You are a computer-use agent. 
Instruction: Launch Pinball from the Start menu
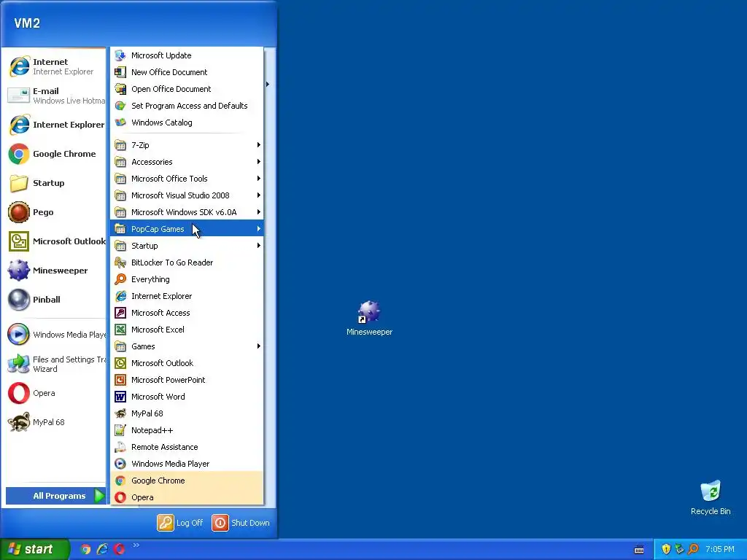(55, 300)
